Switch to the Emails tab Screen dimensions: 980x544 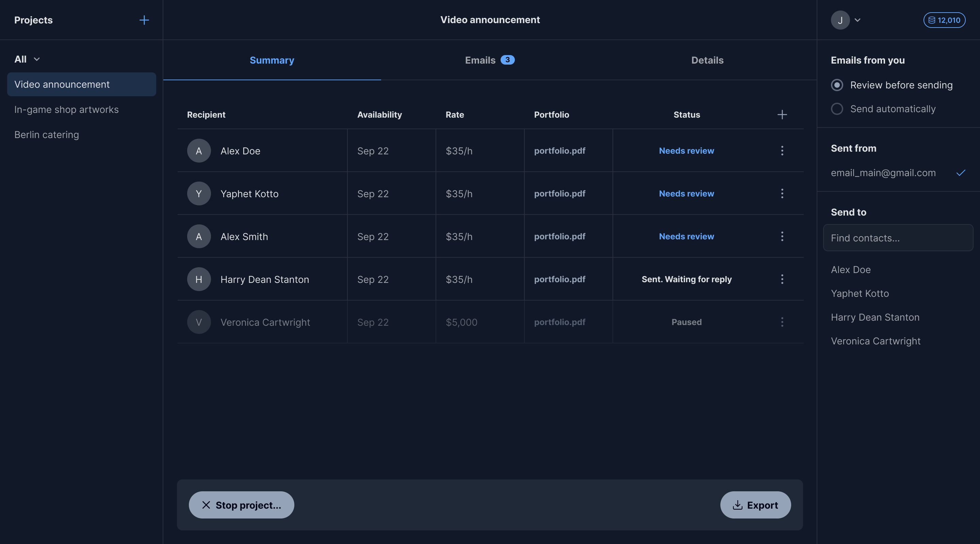(489, 60)
